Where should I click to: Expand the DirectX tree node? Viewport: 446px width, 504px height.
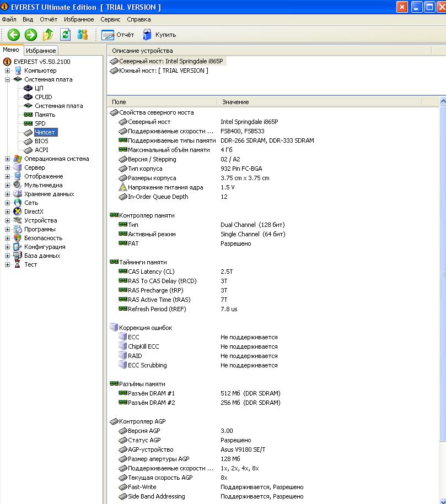[7, 212]
